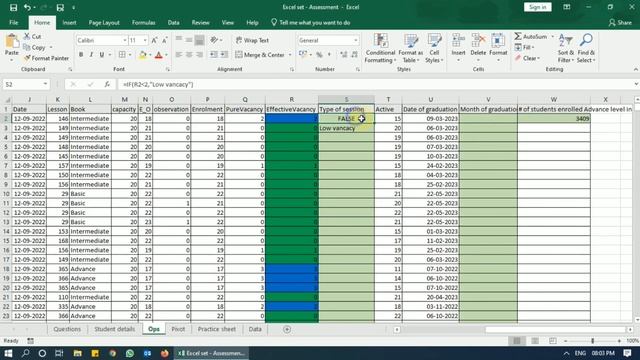
Task: Open the Merge & Center dropdown arrow
Action: (290, 55)
